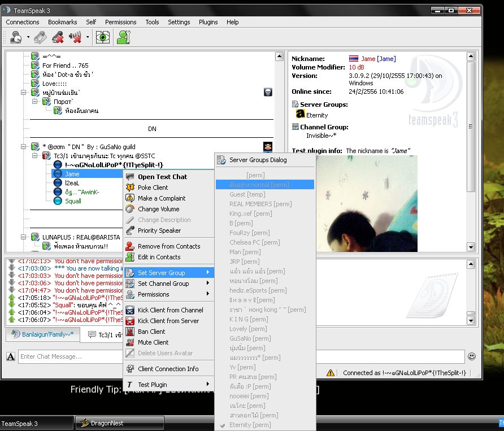Select Mute Client menu entry

169,342
